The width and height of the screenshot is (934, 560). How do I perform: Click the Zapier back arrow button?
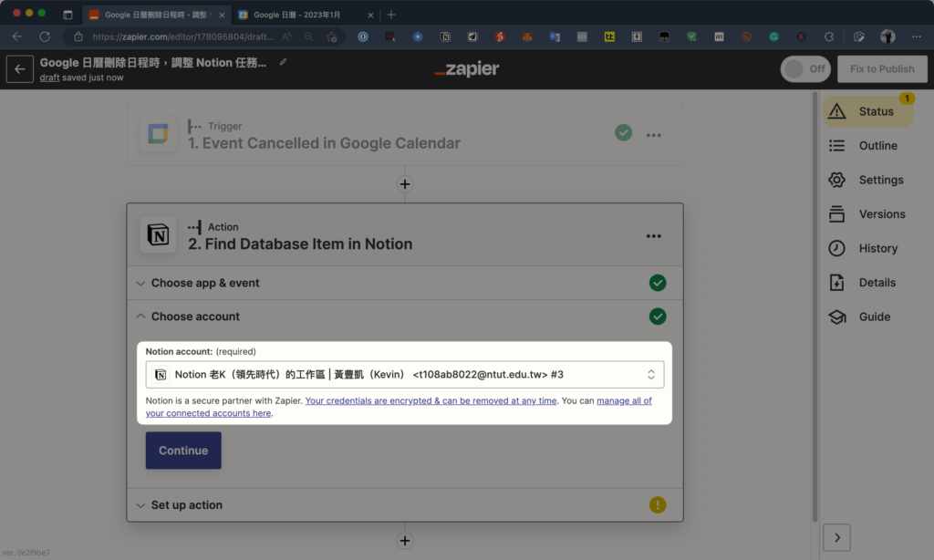point(20,69)
